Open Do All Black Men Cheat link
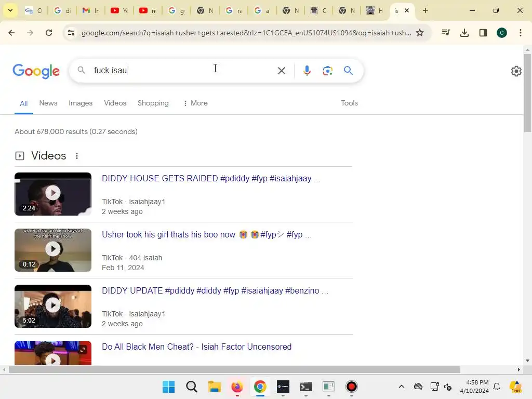Screen dimensions: 532x399 click(196, 347)
